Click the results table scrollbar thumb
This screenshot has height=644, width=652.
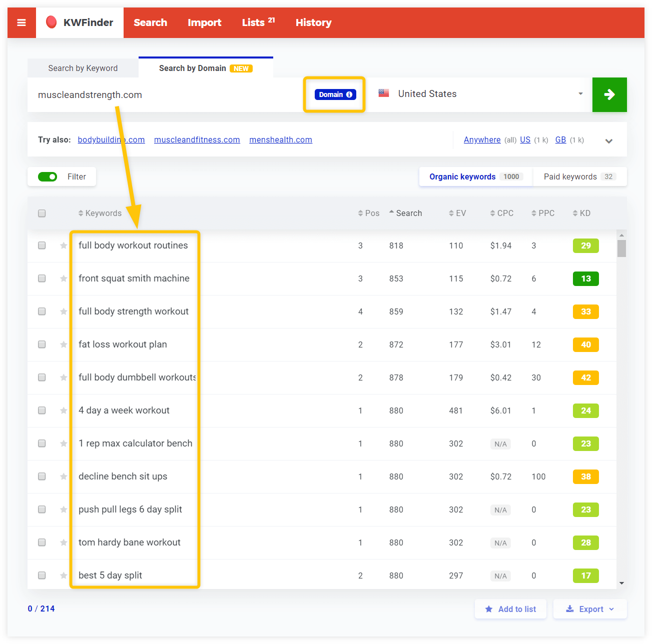621,248
